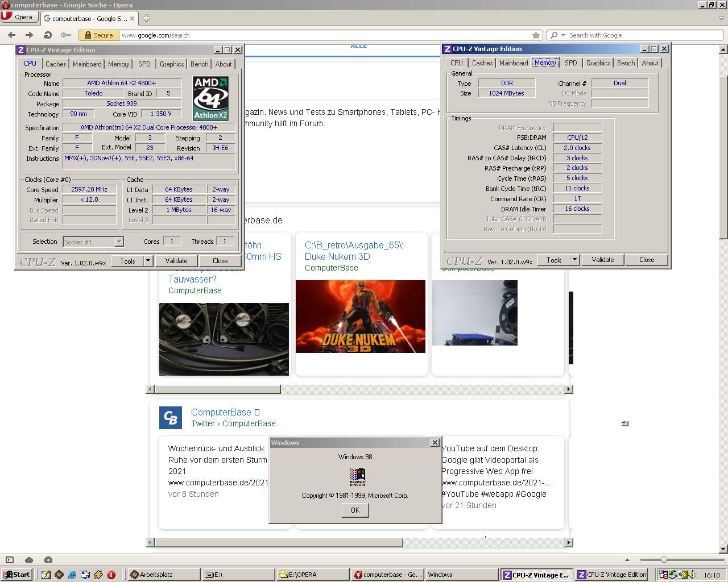
Task: Open SPD tab in left CPU-Z window
Action: tap(144, 64)
